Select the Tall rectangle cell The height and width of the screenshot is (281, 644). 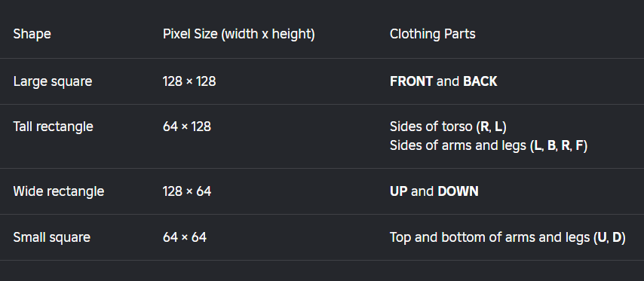[x=53, y=127]
